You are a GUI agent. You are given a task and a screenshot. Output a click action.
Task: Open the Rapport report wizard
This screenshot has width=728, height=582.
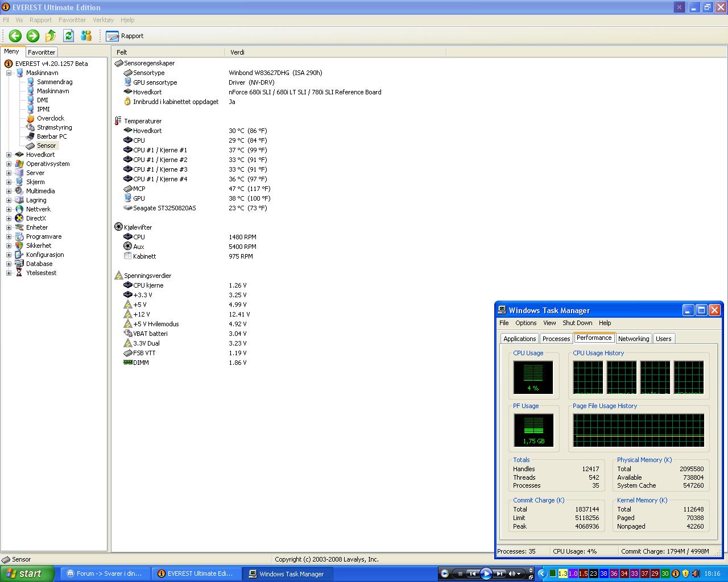[125, 36]
